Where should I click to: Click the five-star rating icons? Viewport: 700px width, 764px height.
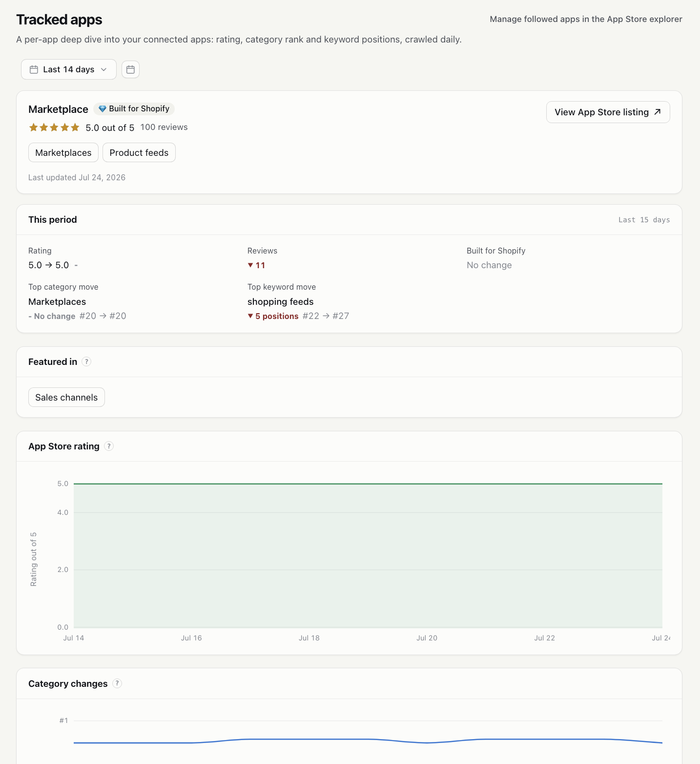(54, 127)
